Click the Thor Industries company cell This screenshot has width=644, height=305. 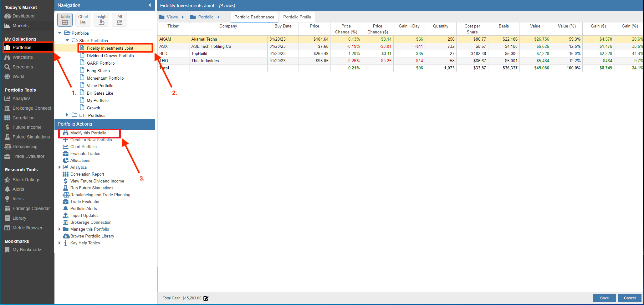point(228,61)
